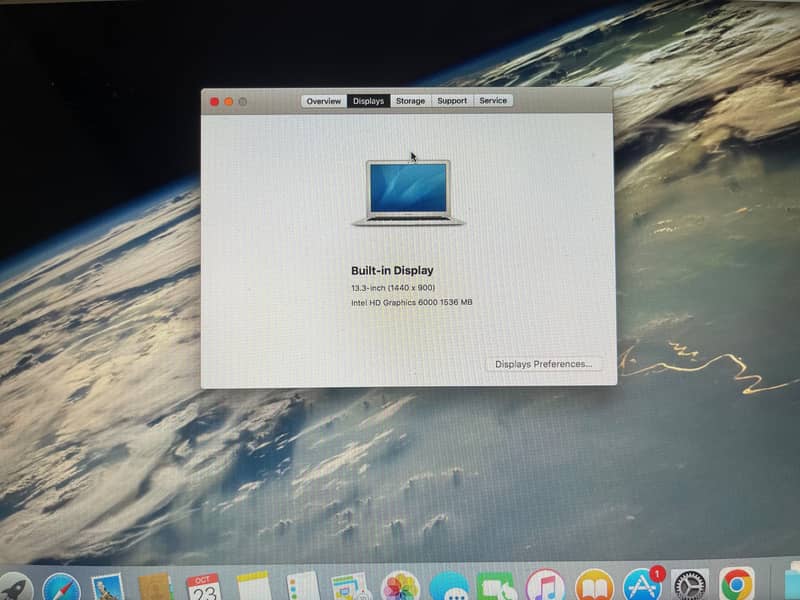Open the yellow Notes app

pyautogui.click(x=254, y=587)
